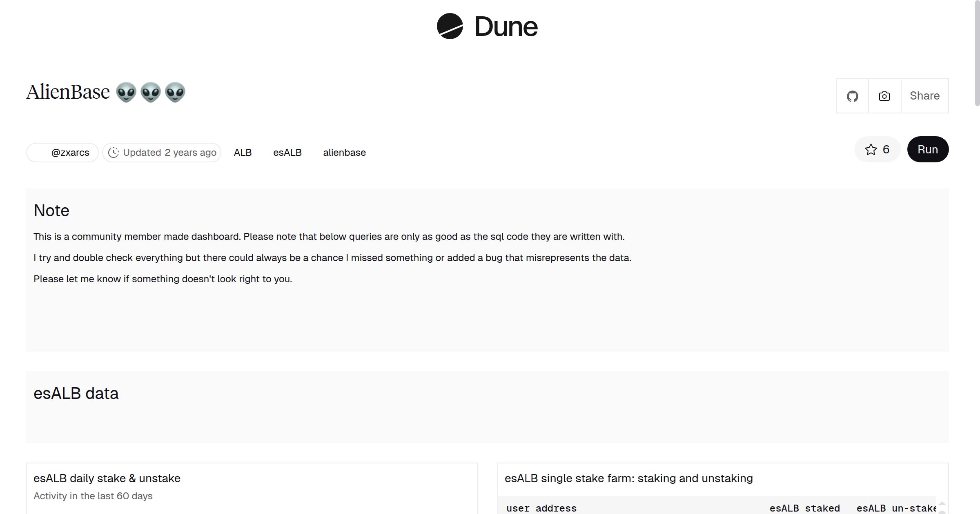Select the ALB tag
Image resolution: width=980 pixels, height=514 pixels.
243,153
